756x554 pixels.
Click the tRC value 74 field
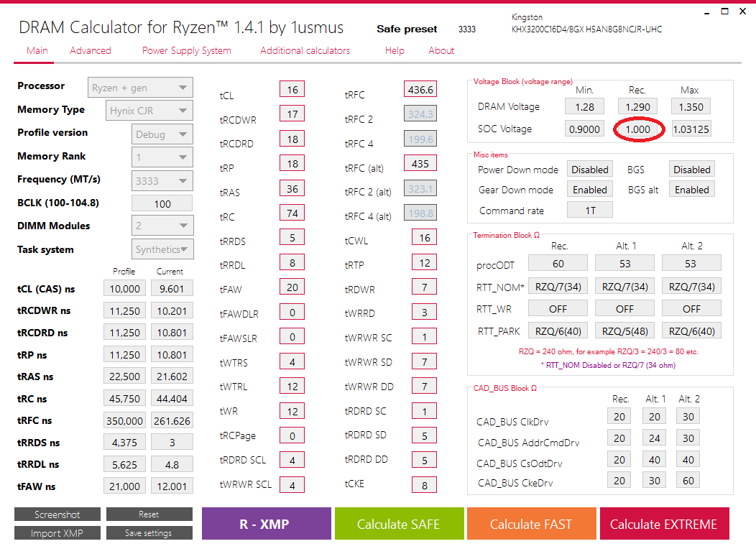[292, 213]
